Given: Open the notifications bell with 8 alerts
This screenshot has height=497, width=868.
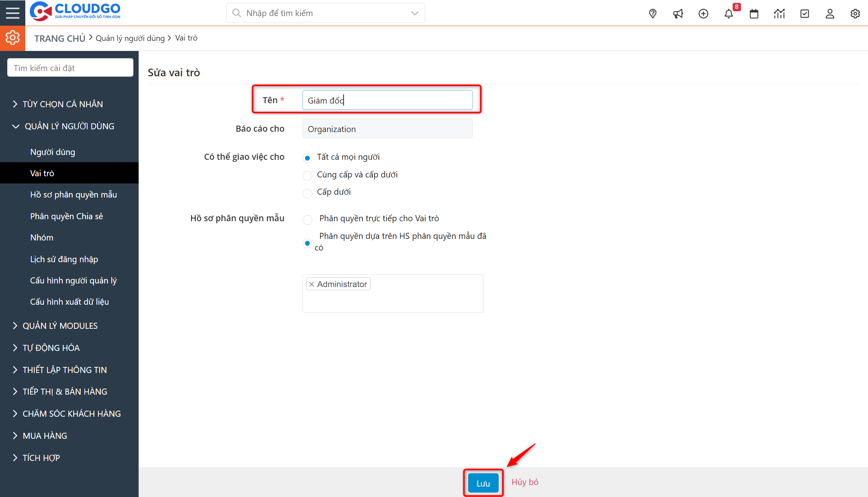Looking at the screenshot, I should (x=729, y=13).
